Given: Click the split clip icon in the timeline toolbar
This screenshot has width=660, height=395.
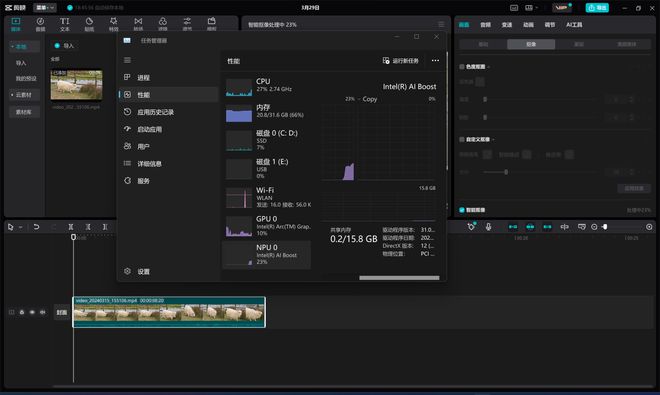Looking at the screenshot, I should click(x=71, y=227).
